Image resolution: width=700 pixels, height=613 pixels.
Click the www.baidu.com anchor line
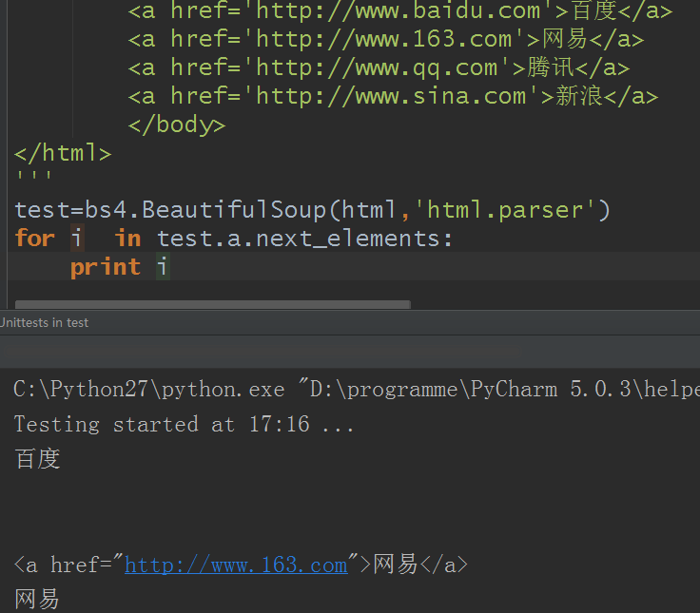400,10
